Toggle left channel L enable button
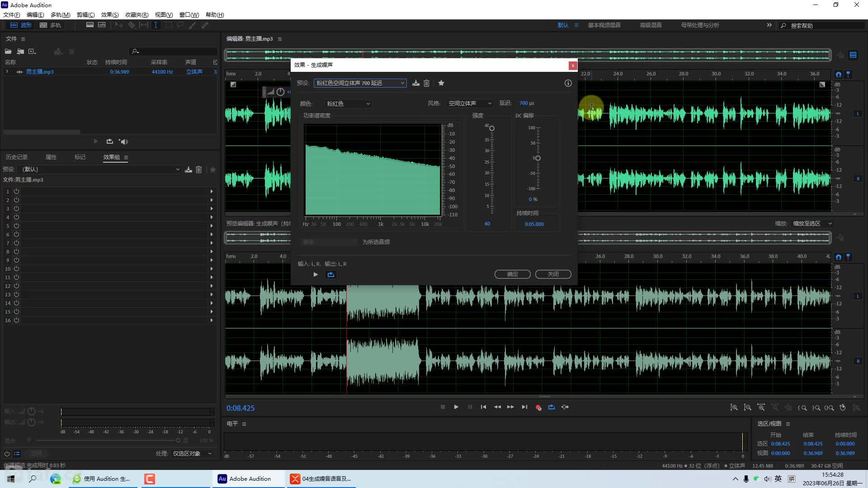Image resolution: width=868 pixels, height=488 pixels. click(858, 113)
